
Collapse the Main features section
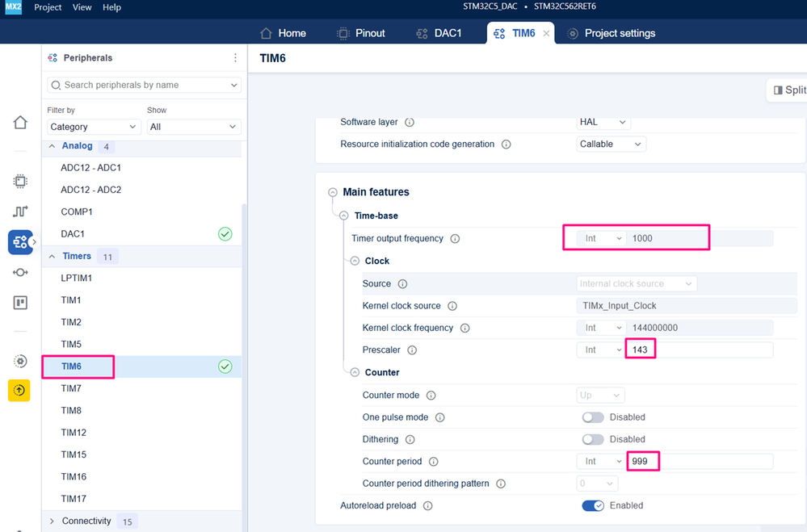pyautogui.click(x=333, y=192)
